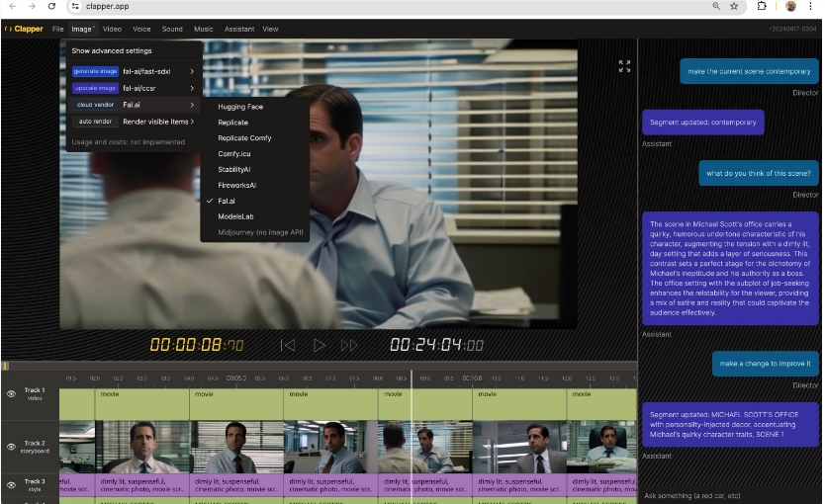Viewport: 825px width, 504px height.
Task: Open the browser zoom magnifier icon
Action: click(x=716, y=6)
